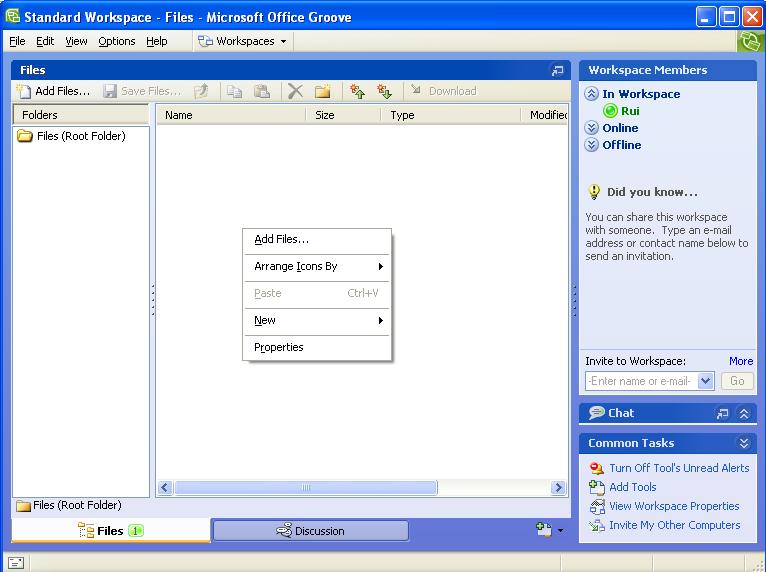The height and width of the screenshot is (572, 766).
Task: Click the New Folder icon in toolbar
Action: click(322, 91)
